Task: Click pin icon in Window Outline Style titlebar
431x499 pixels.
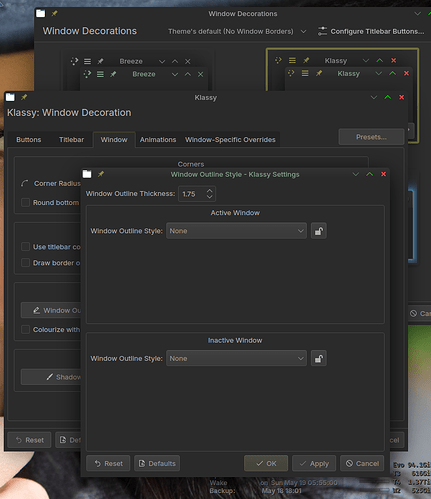Action: pos(101,174)
